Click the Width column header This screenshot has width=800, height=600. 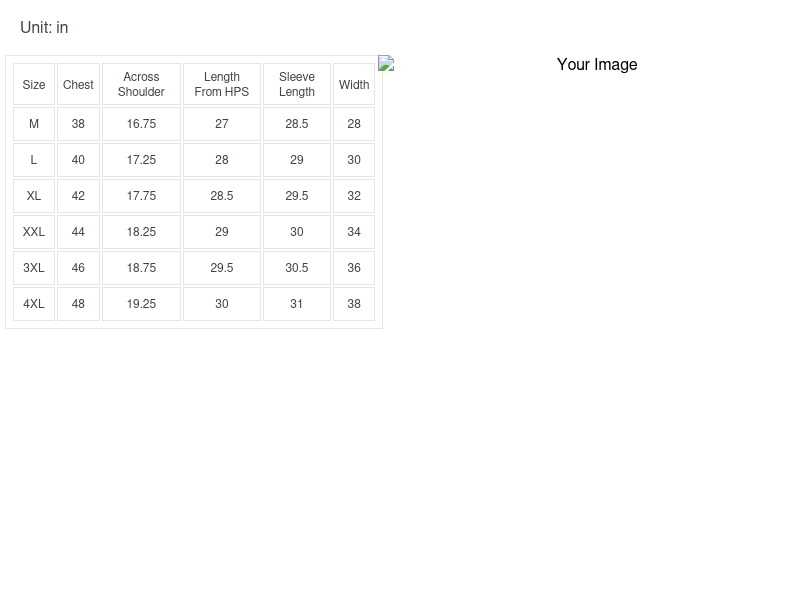click(354, 85)
